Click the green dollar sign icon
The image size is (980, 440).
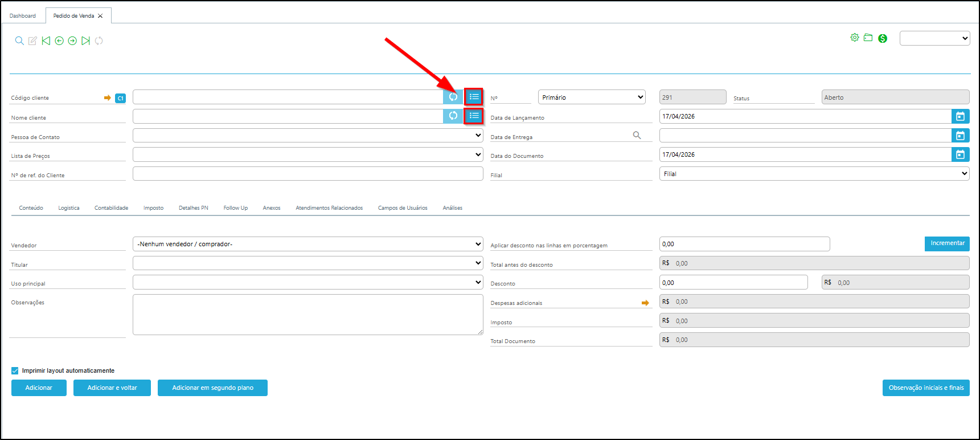[x=883, y=38]
